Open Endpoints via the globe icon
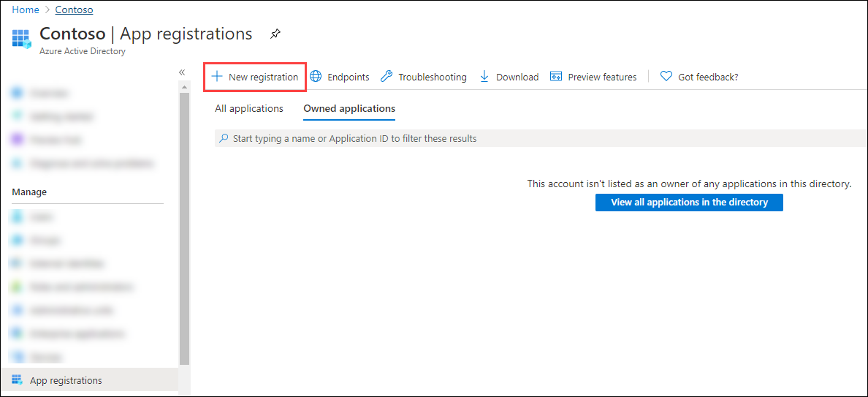868x397 pixels. click(x=316, y=77)
